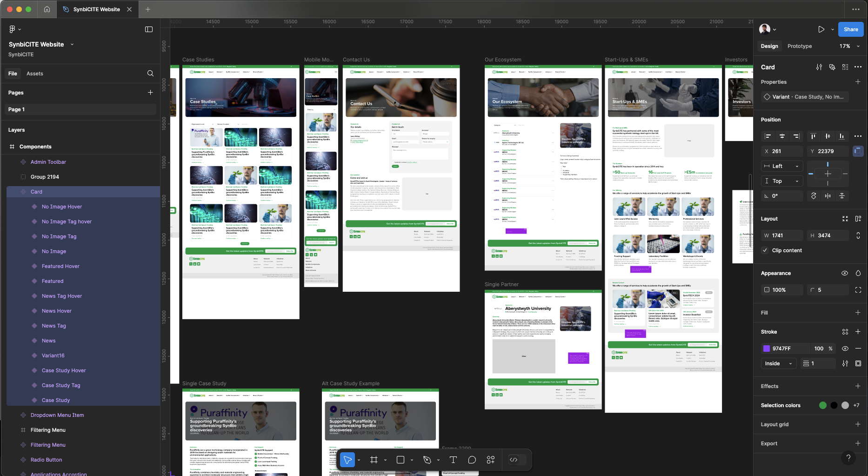Open help question mark button
The width and height of the screenshot is (868, 476).
pyautogui.click(x=848, y=458)
